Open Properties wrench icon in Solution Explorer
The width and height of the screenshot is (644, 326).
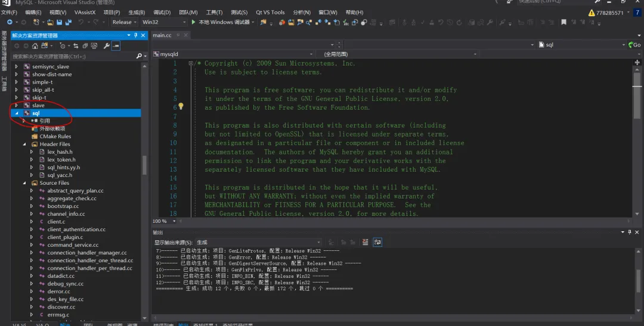coord(106,46)
